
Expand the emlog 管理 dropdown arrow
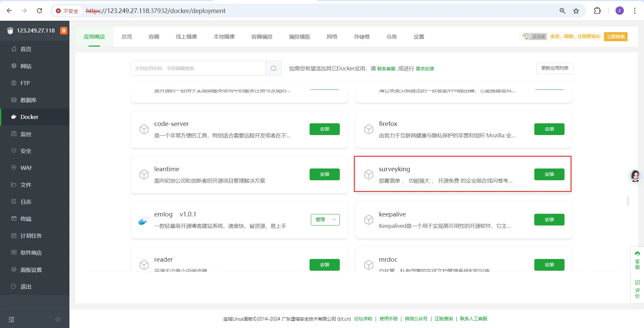pyautogui.click(x=334, y=219)
